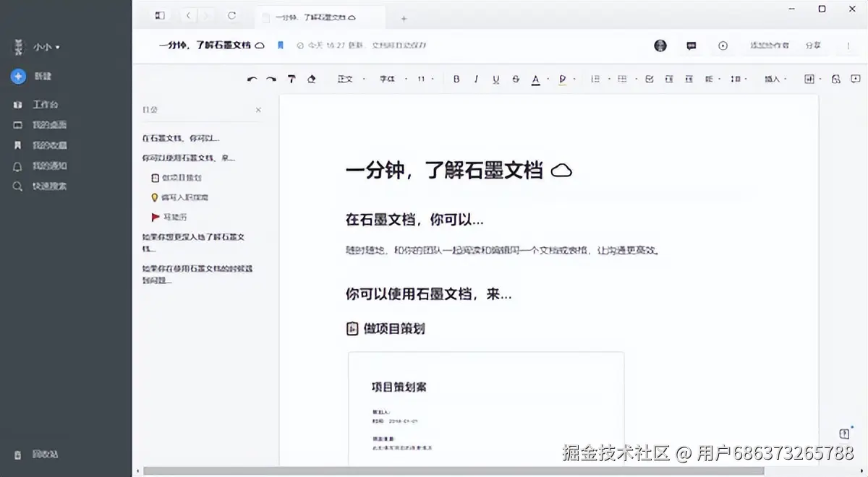
Task: Click the 添加协作者 button
Action: click(769, 46)
